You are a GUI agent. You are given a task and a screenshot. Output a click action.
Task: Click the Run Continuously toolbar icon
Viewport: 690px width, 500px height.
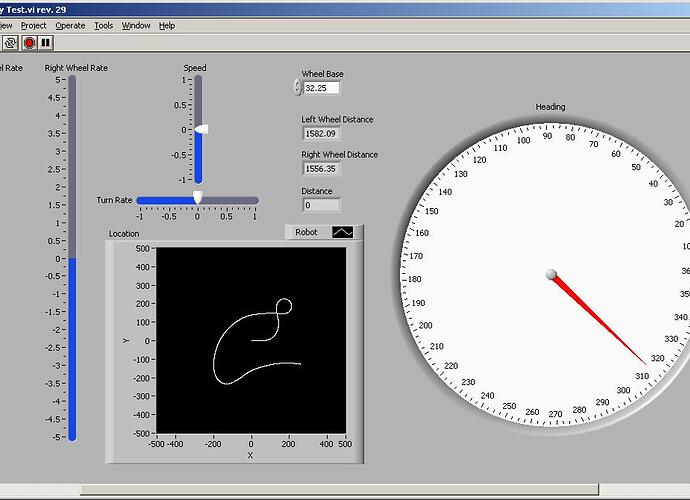pyautogui.click(x=10, y=43)
